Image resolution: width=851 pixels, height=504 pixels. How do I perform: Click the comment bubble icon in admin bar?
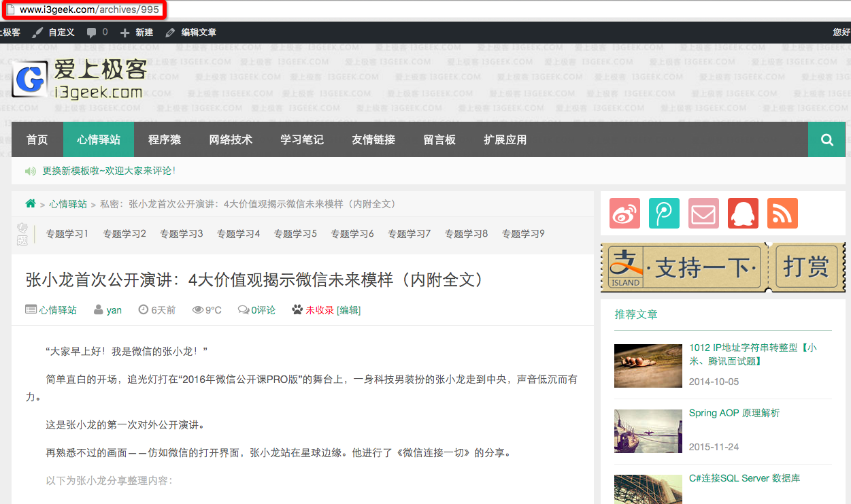(x=91, y=32)
